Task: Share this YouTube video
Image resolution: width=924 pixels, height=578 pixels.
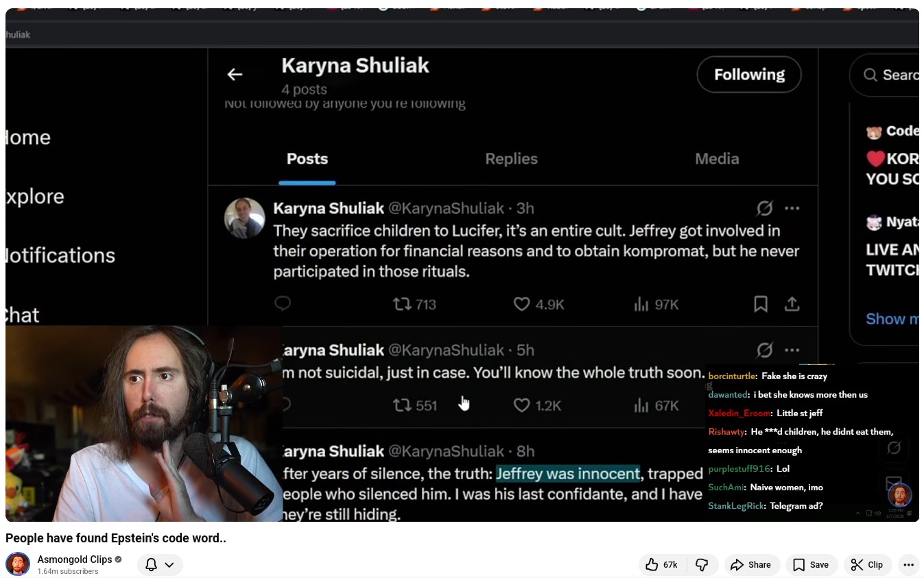Action: (x=751, y=565)
